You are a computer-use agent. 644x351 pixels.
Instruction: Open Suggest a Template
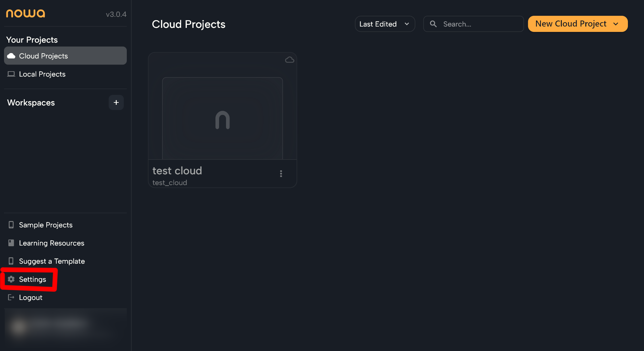click(x=52, y=261)
